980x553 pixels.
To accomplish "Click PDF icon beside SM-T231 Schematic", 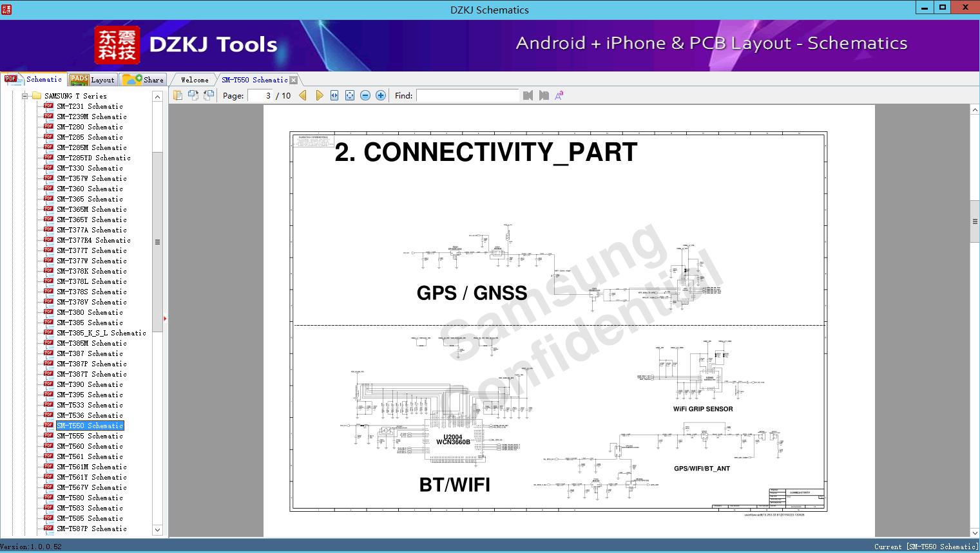I will tap(48, 106).
